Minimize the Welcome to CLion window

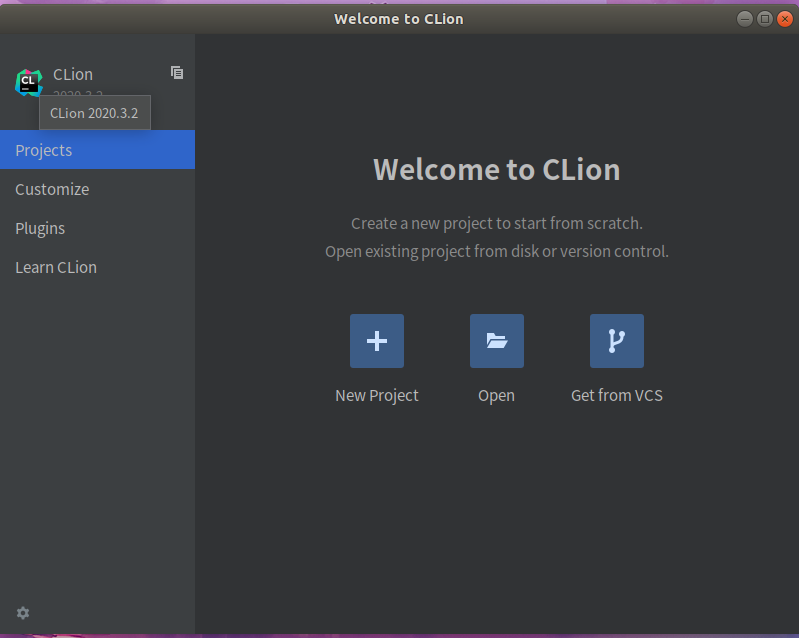point(744,19)
